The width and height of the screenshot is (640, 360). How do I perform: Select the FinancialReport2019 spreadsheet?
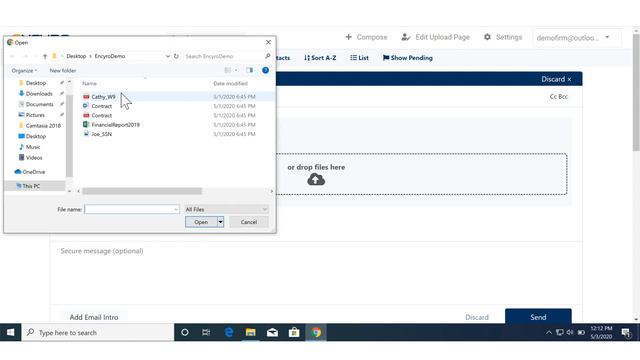pyautogui.click(x=115, y=125)
